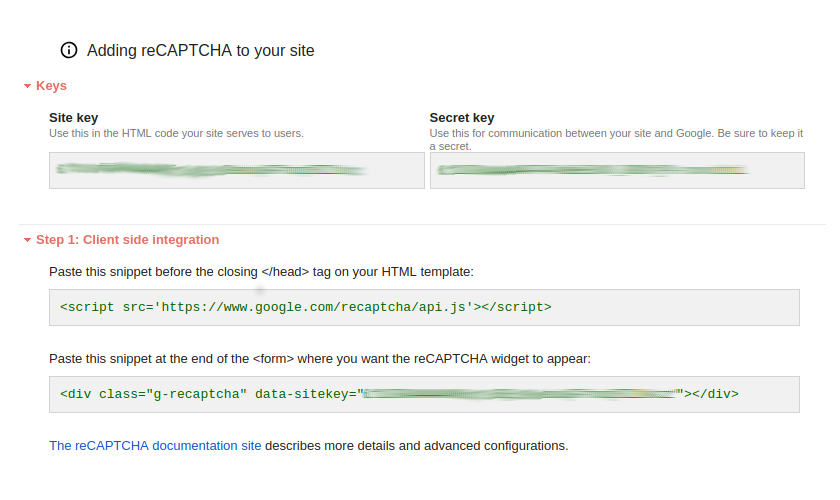Click the Adding reCAPTCHA to your site heading
The image size is (840, 500).
click(200, 50)
